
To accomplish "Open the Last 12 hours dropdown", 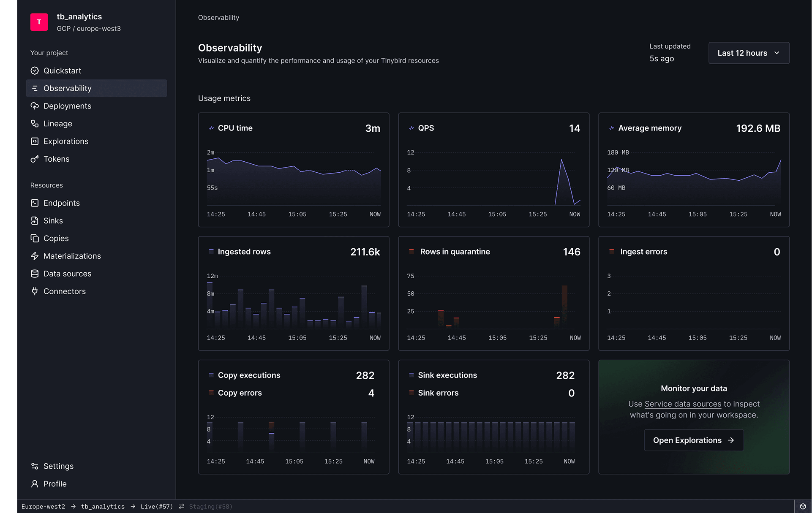I will tap(748, 53).
